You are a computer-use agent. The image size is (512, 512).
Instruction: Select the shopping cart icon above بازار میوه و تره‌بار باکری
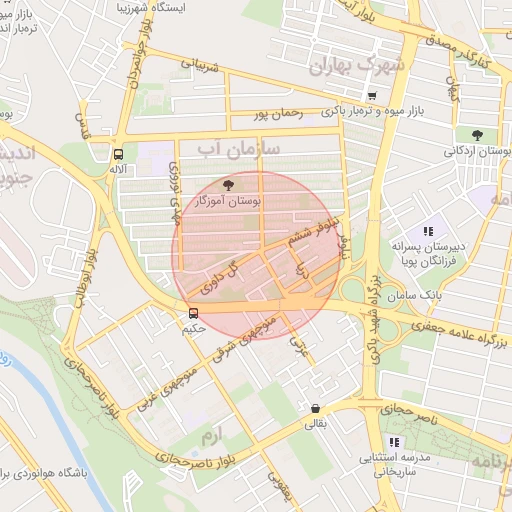[x=372, y=96]
